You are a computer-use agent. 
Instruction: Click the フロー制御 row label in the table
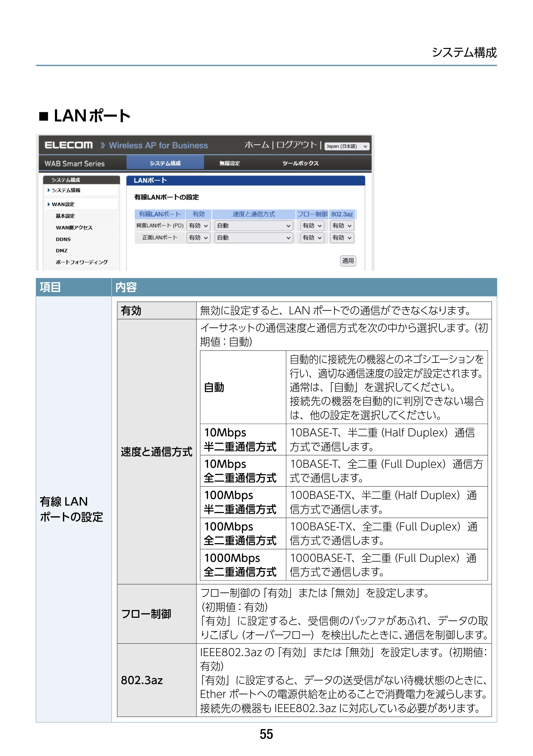click(x=157, y=614)
